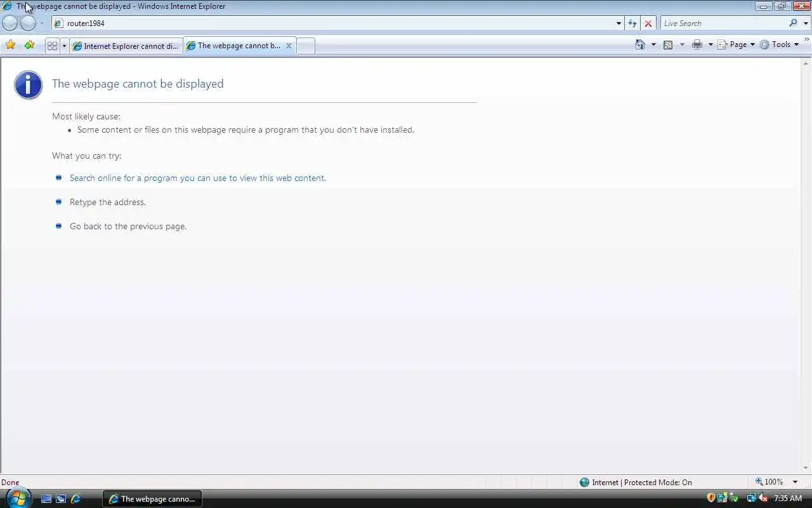The image size is (812, 508).
Task: Launch Internet Explorer from quick launch
Action: point(75,499)
